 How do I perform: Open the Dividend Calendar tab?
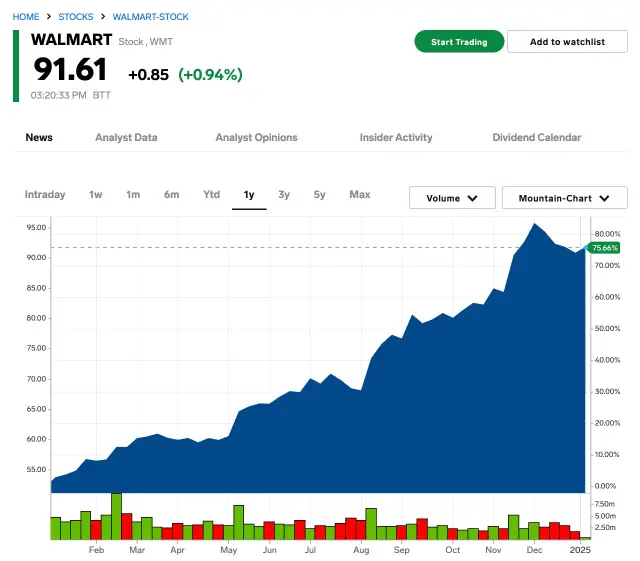(x=536, y=138)
